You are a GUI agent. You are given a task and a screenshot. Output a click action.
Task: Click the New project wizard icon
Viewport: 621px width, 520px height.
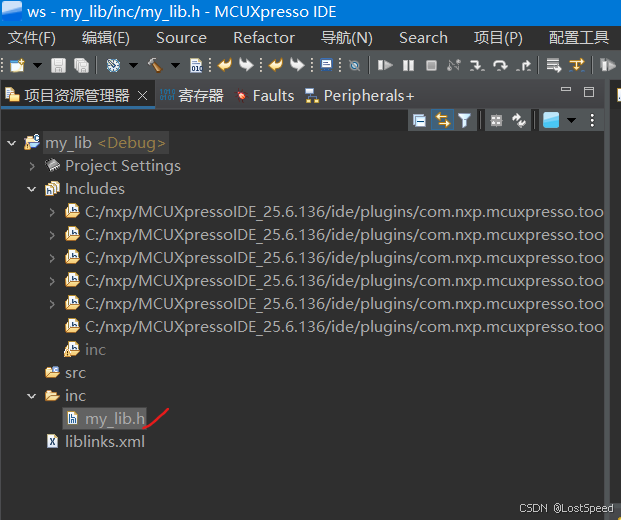(17, 65)
